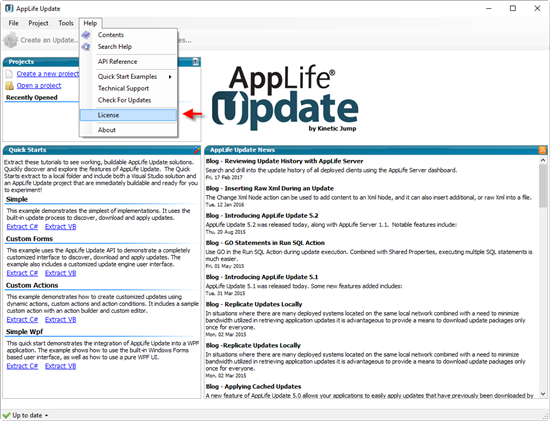Click the AppLife Update title bar icon

click(x=9, y=8)
